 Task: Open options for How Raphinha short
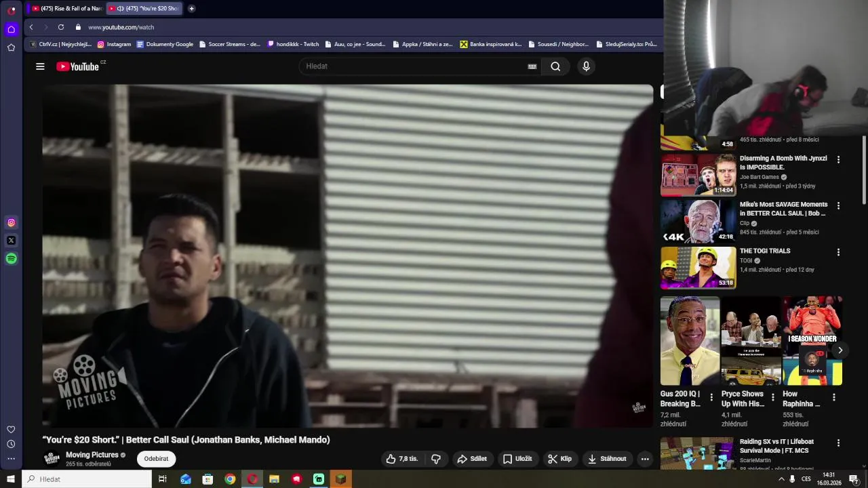tap(833, 397)
